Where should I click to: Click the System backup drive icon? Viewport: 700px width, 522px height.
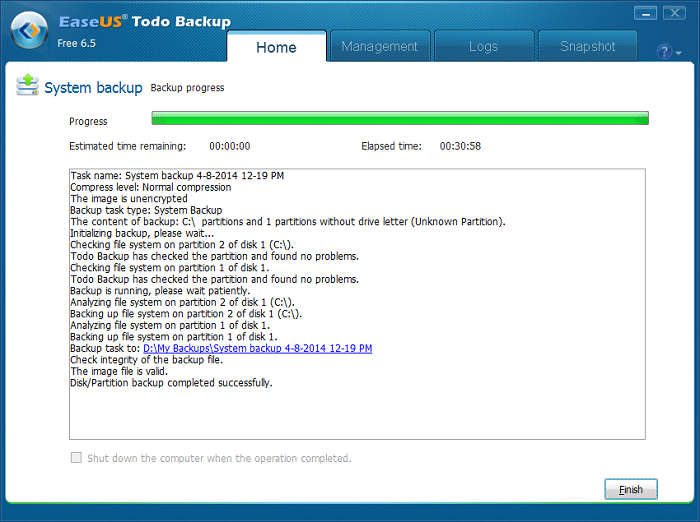coord(27,85)
